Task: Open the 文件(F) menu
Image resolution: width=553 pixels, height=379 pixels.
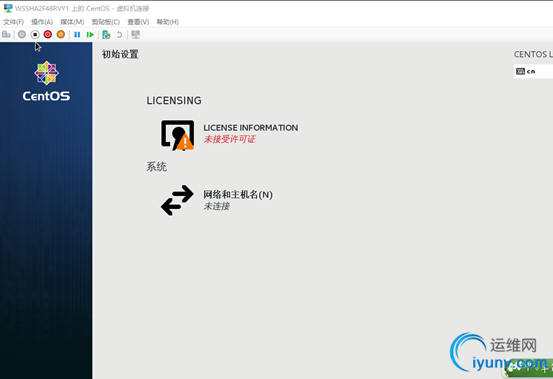Action: click(x=13, y=22)
